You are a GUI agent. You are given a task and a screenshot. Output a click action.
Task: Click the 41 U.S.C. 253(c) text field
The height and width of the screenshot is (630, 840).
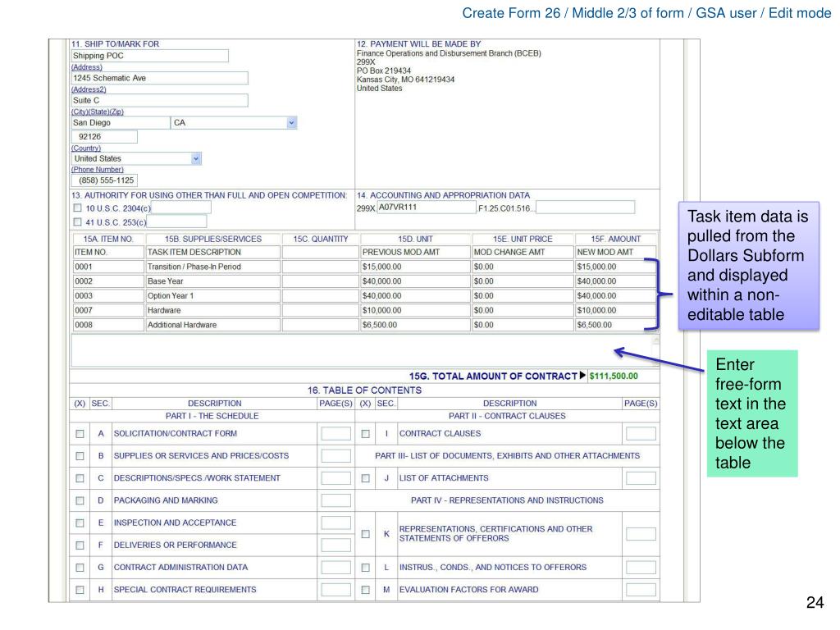[x=177, y=221]
